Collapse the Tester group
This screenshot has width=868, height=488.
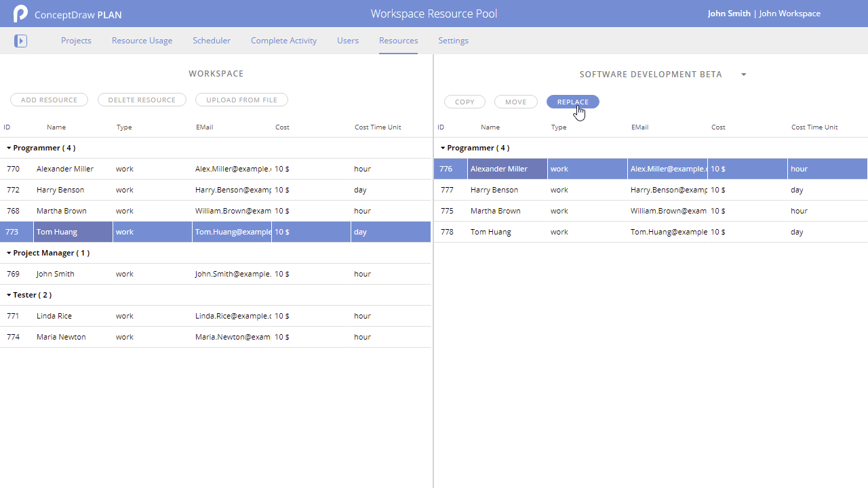pyautogui.click(x=9, y=295)
